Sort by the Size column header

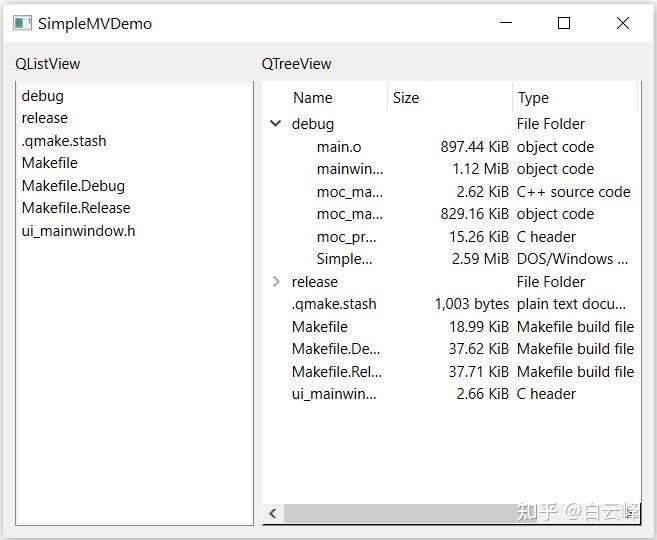[x=450, y=98]
